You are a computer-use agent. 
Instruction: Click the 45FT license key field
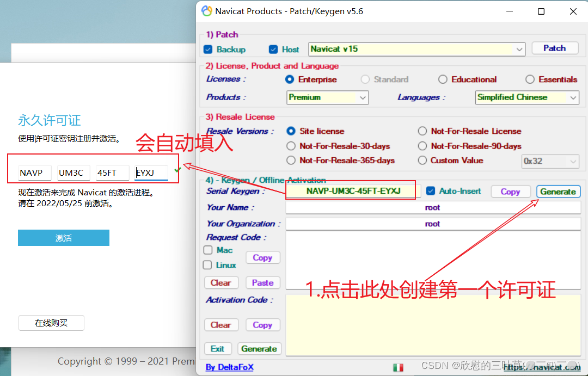click(x=113, y=173)
